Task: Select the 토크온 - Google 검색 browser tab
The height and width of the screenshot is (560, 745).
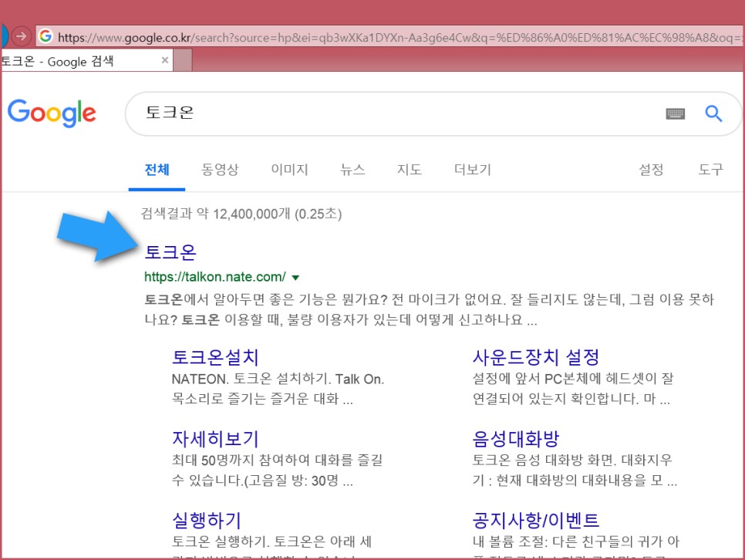Action: [86, 61]
